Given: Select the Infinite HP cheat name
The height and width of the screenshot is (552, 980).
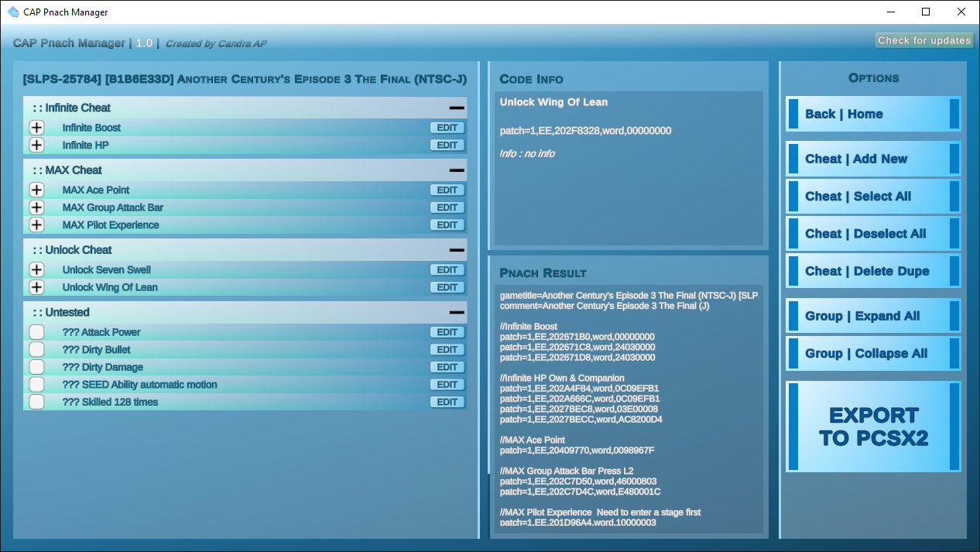Looking at the screenshot, I should coord(86,145).
